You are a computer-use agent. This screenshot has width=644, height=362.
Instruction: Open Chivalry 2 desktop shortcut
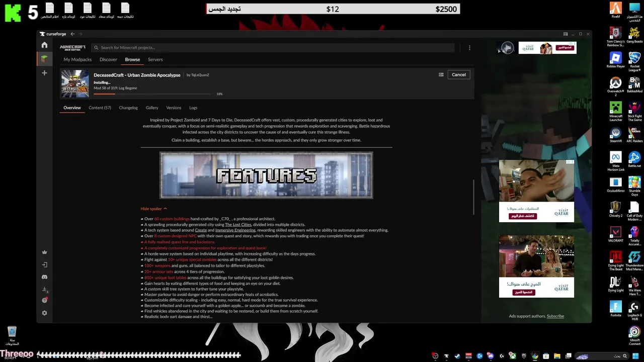point(616,209)
